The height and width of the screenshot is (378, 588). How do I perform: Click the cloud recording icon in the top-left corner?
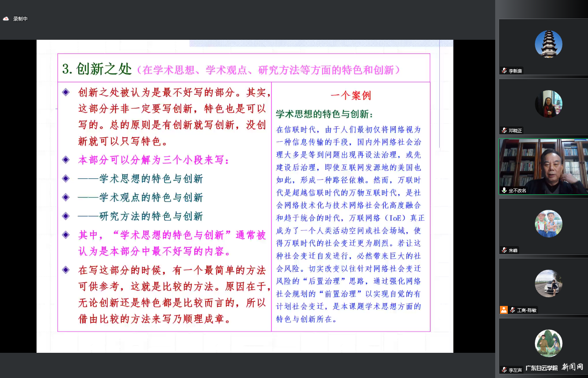6,18
